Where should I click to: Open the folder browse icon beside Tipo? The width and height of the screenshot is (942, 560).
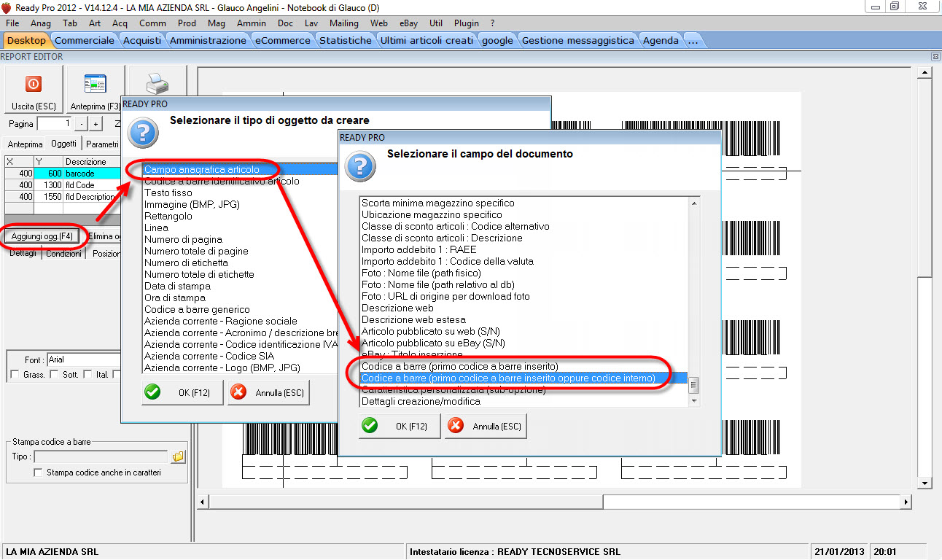(x=178, y=456)
